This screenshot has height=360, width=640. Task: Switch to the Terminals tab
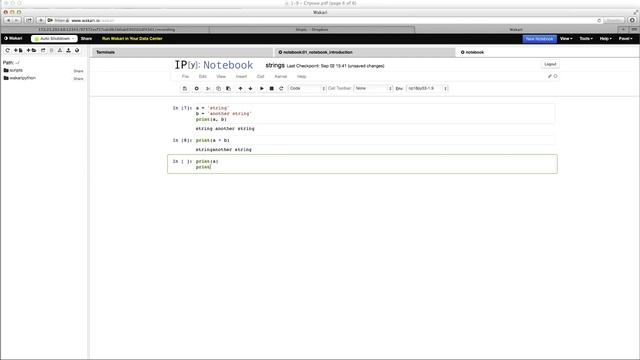[182, 52]
